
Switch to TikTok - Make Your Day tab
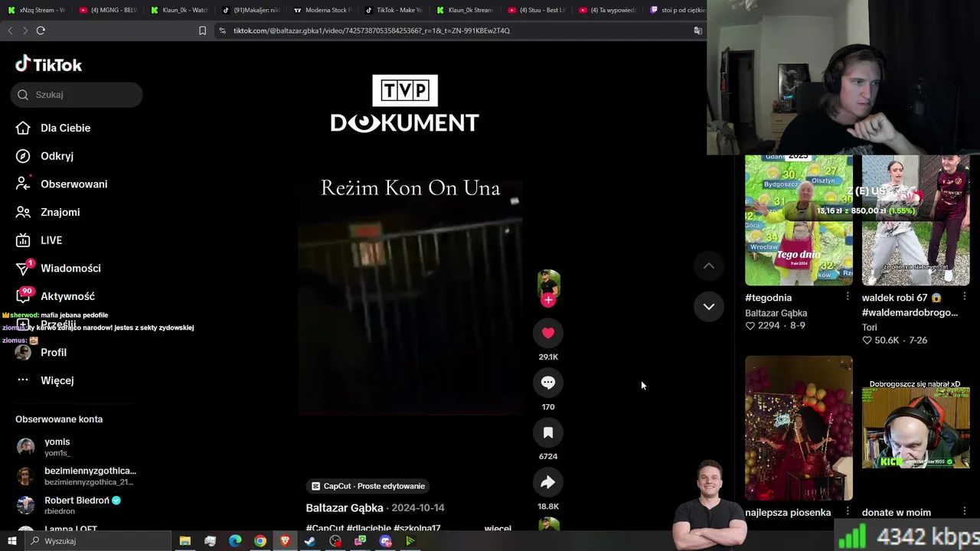394,10
